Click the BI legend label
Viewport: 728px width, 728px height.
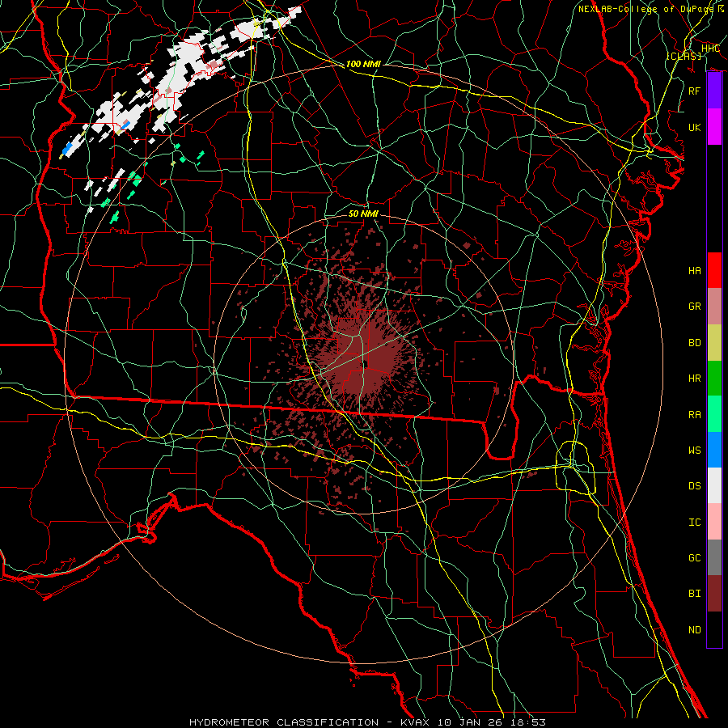(x=695, y=594)
